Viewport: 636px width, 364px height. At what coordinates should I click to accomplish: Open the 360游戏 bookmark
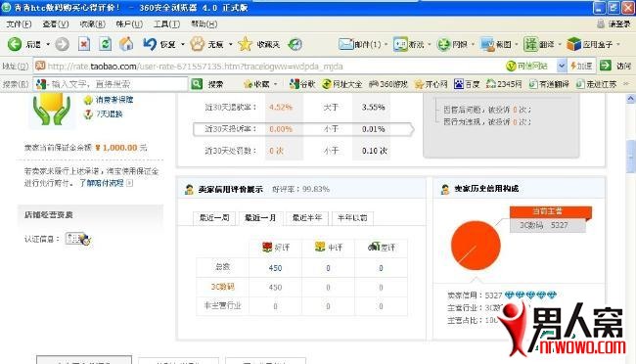point(388,84)
